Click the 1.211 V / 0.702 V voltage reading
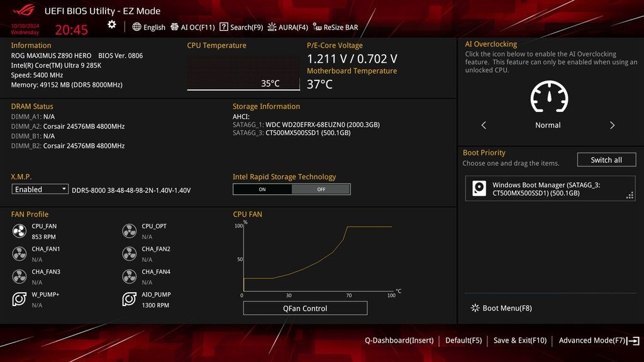The width and height of the screenshot is (644, 362). (352, 58)
